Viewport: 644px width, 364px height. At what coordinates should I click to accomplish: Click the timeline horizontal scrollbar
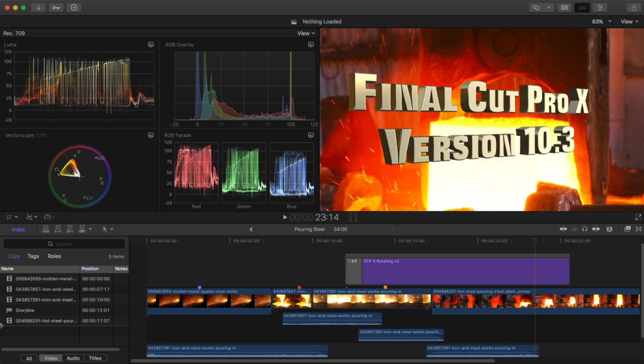313,361
